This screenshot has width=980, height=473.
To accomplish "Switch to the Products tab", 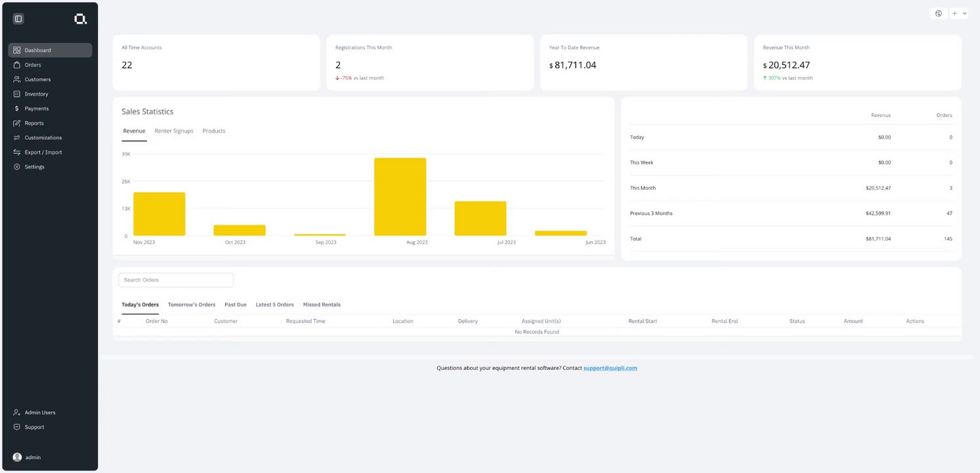I will tap(214, 131).
